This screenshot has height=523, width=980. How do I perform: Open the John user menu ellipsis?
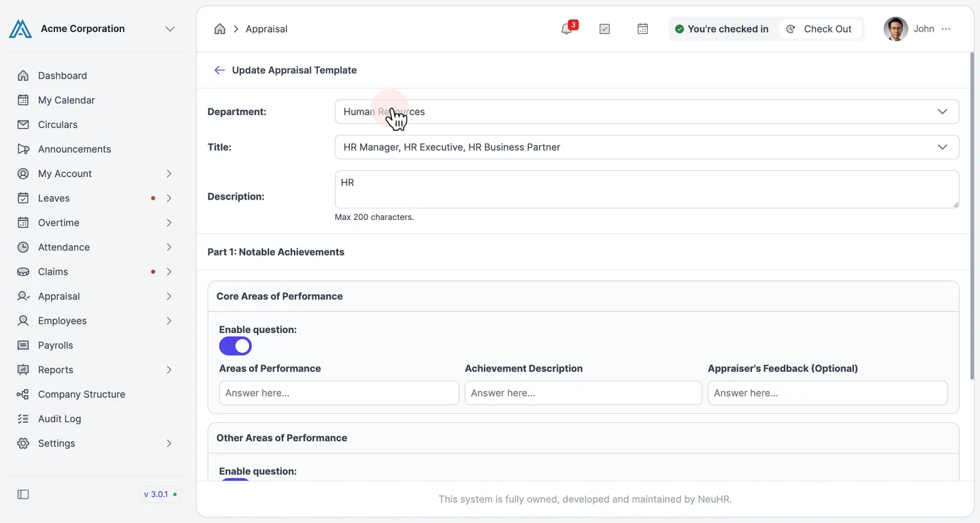946,29
